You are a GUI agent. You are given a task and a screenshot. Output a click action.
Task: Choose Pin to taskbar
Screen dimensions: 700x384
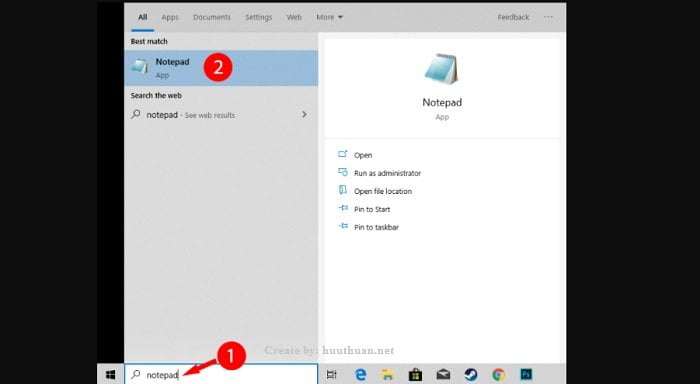click(x=376, y=227)
